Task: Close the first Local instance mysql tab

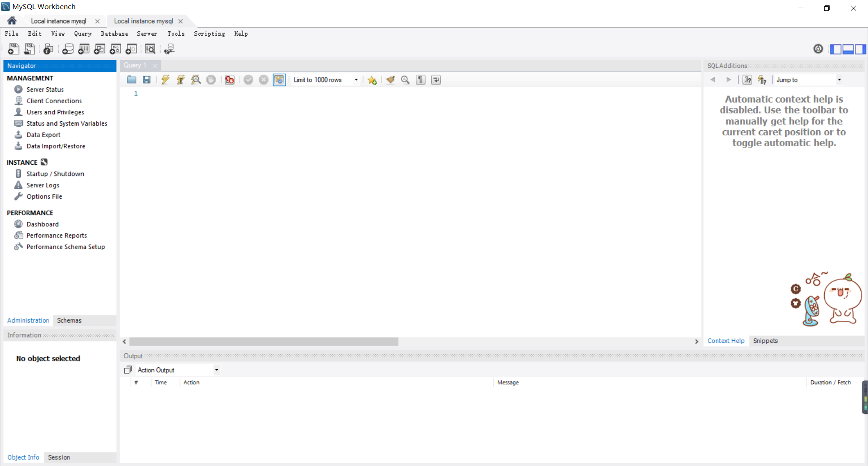Action: point(97,21)
